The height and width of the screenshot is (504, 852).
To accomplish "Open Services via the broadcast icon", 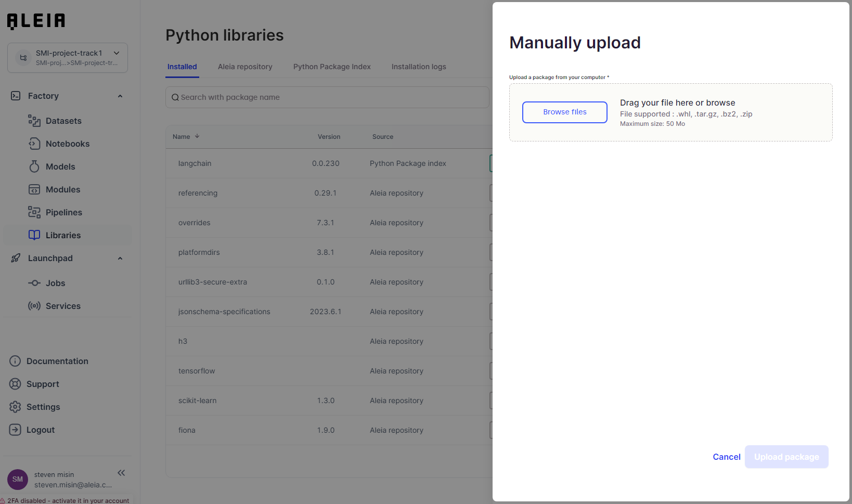I will click(x=34, y=306).
